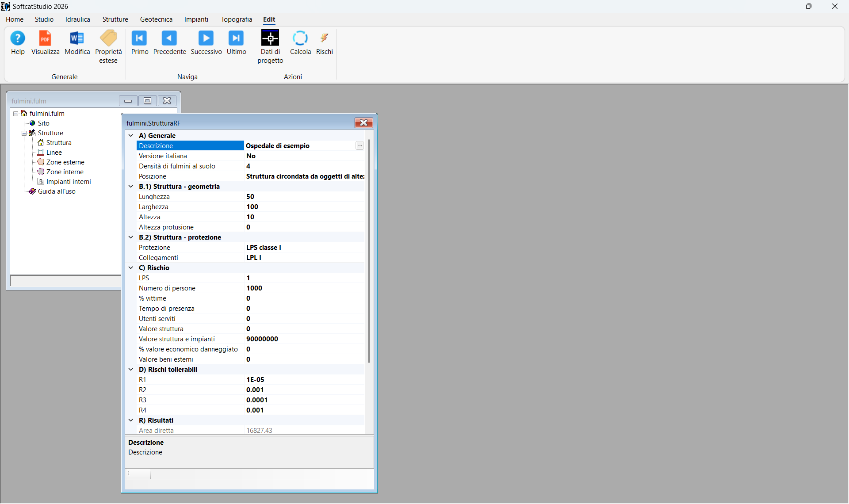Edit Densità di fulmini al suolo value
The height and width of the screenshot is (504, 849).
tap(305, 166)
